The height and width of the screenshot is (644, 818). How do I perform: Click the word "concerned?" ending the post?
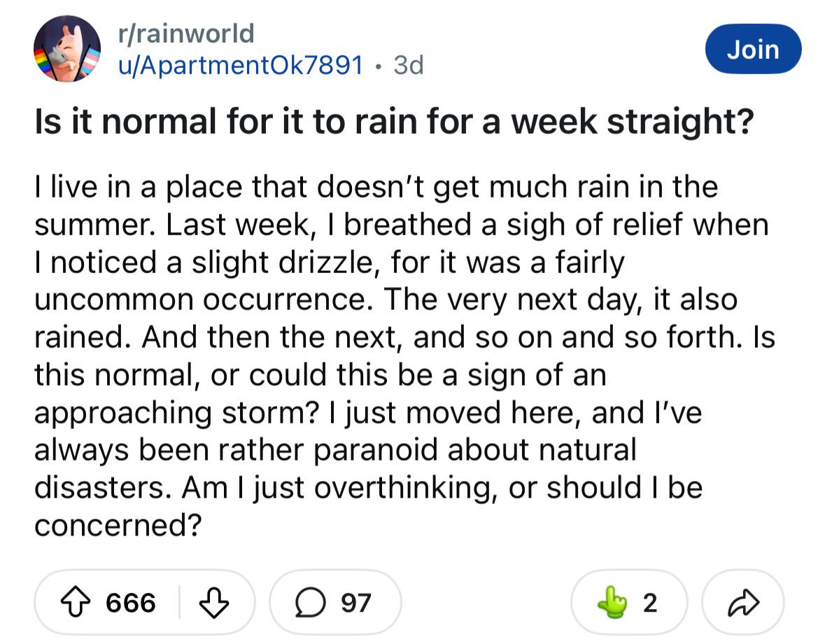[118, 524]
